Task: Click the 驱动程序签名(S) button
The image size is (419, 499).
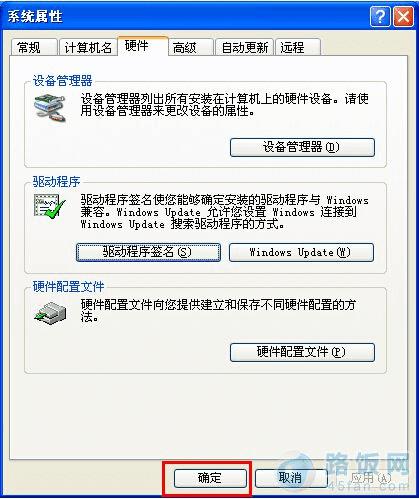Action: tap(148, 252)
